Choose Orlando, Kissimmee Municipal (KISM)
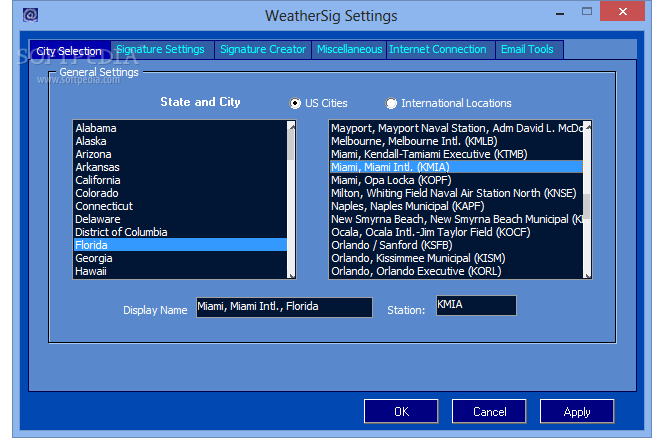Screen dimensions: 652x438 [457, 258]
